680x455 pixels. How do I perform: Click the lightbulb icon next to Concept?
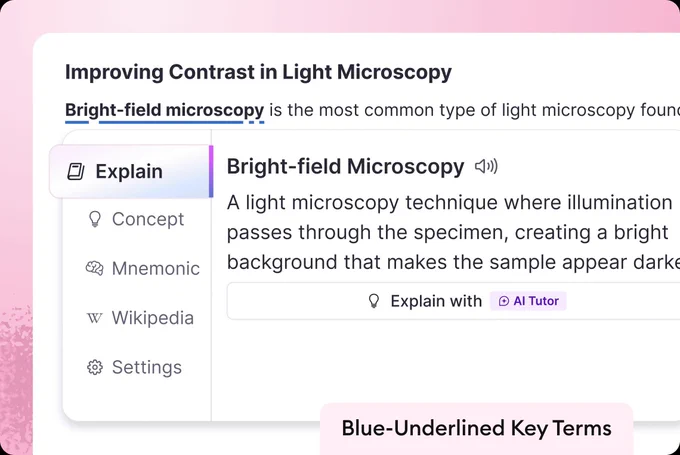(95, 219)
